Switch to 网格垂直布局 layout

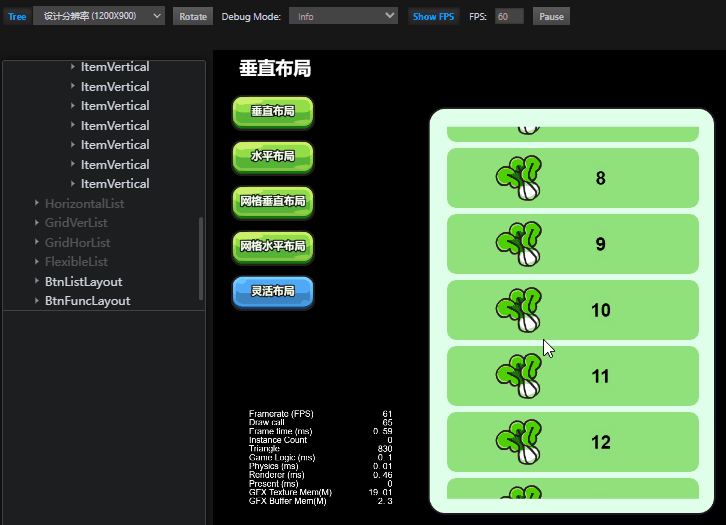click(x=273, y=202)
